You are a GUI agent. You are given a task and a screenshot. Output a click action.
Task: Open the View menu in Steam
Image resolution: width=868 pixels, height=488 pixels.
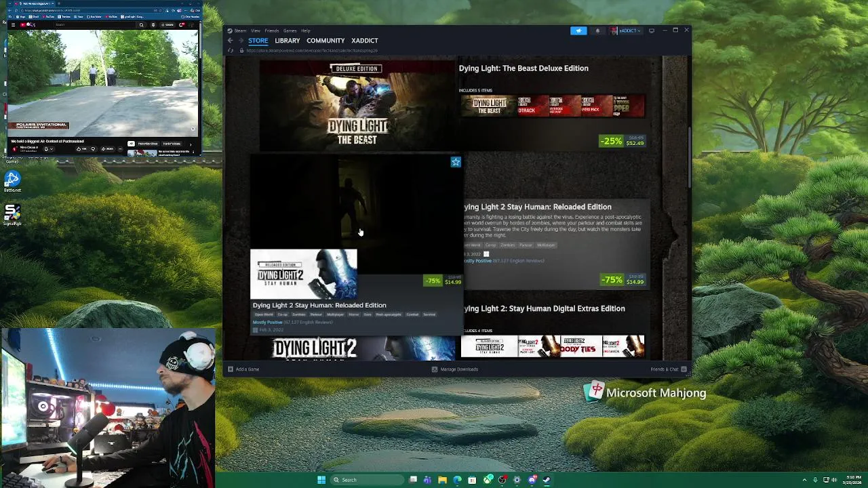(256, 30)
